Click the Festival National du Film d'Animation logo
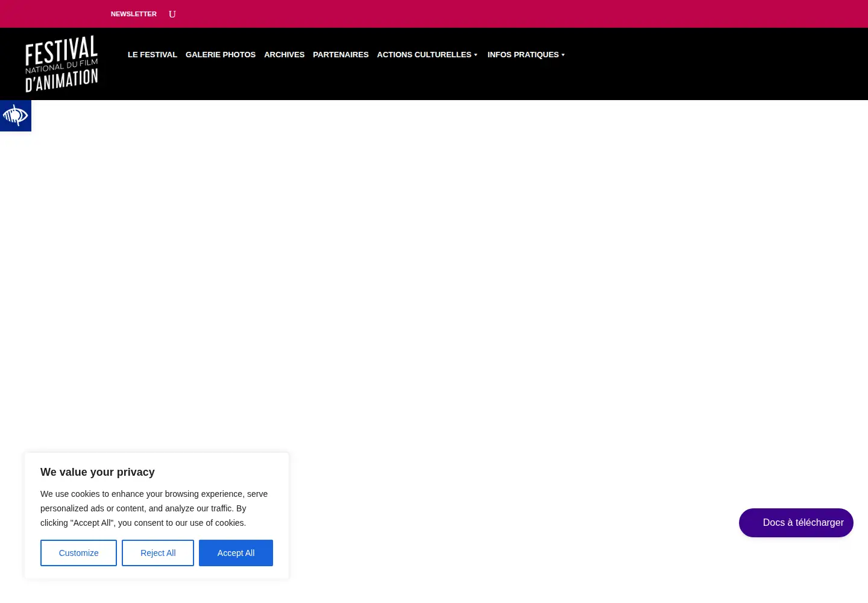 click(x=61, y=64)
